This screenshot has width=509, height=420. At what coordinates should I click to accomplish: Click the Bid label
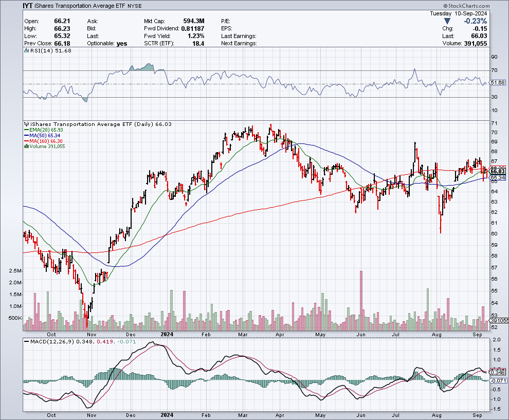point(92,29)
